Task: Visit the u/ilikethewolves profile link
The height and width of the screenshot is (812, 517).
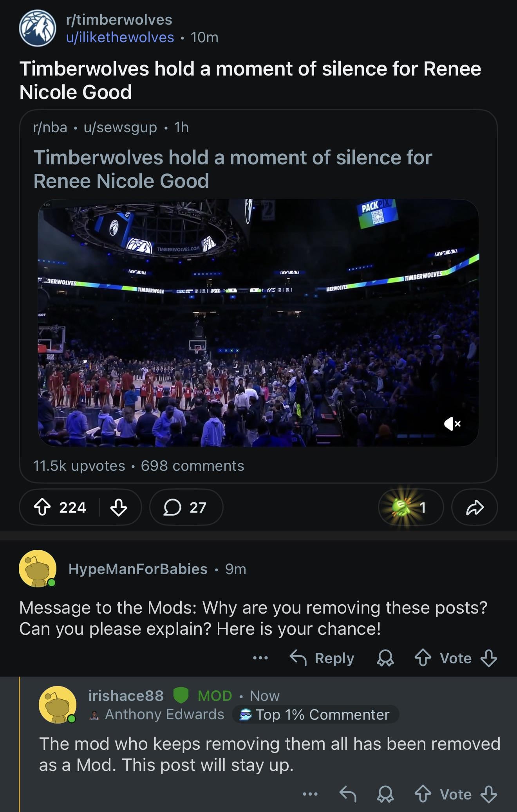Action: [x=120, y=38]
